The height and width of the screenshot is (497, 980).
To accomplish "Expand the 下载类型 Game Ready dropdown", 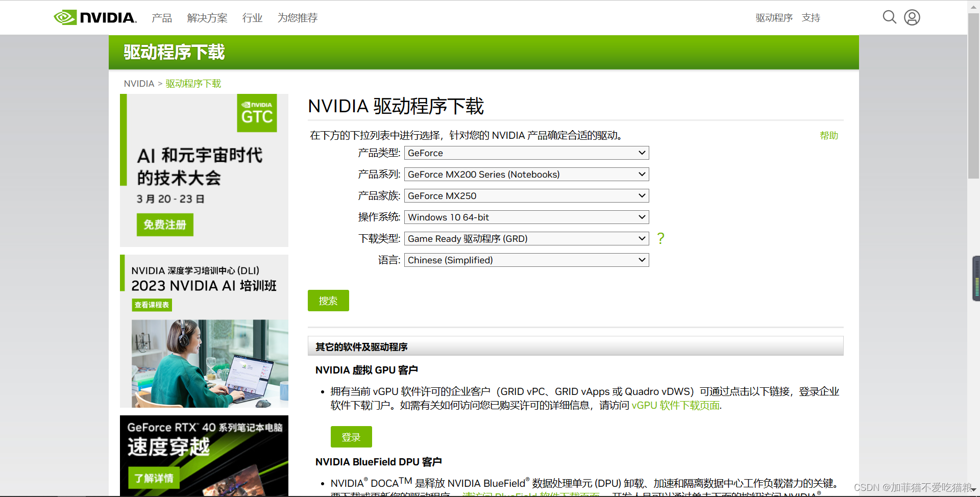I will 526,239.
